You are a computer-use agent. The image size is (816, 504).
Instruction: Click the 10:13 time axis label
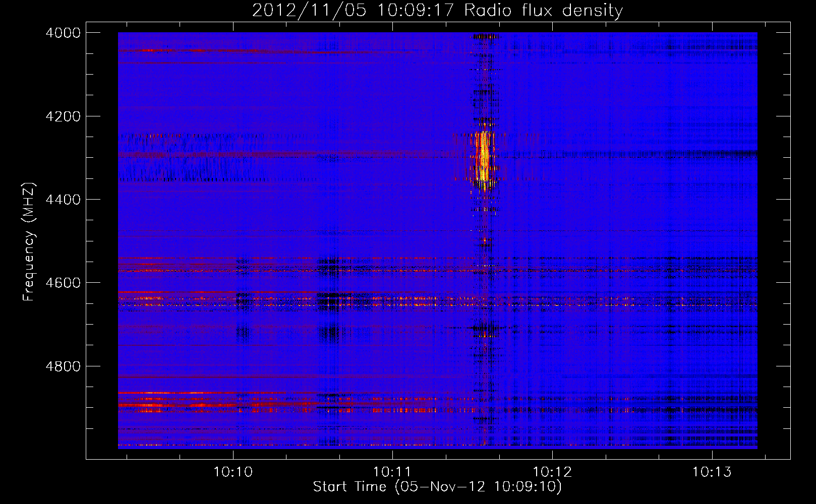(x=712, y=472)
